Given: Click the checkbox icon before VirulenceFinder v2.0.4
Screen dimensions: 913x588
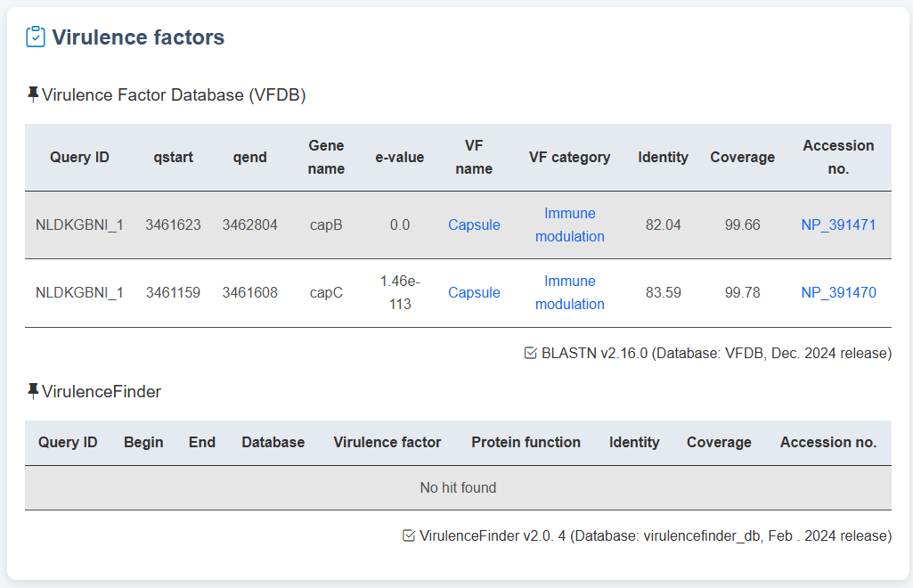Looking at the screenshot, I should point(409,536).
